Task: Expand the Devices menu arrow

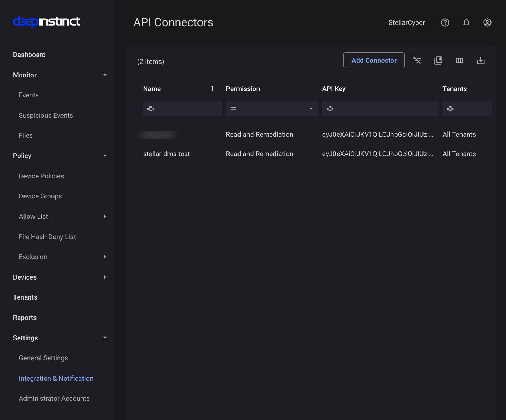Action: (x=105, y=277)
